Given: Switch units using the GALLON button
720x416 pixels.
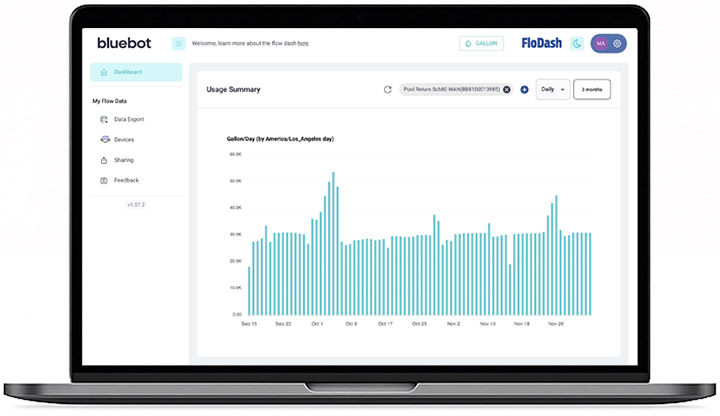Looking at the screenshot, I should pyautogui.click(x=481, y=43).
